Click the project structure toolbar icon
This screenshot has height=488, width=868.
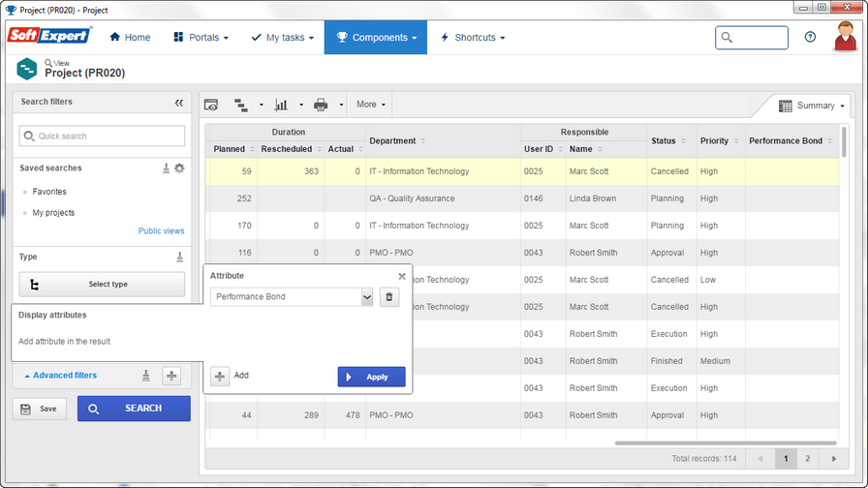click(241, 105)
